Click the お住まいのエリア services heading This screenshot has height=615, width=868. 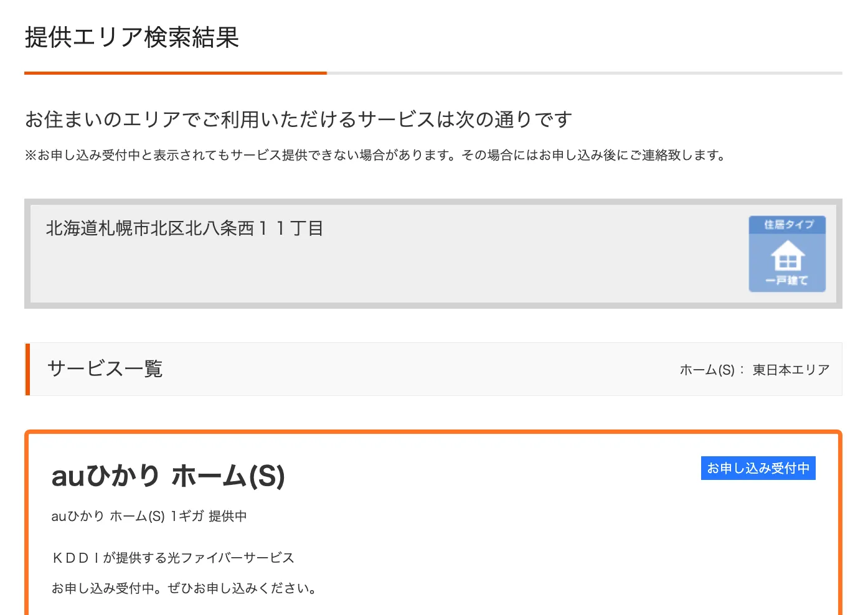(x=298, y=119)
